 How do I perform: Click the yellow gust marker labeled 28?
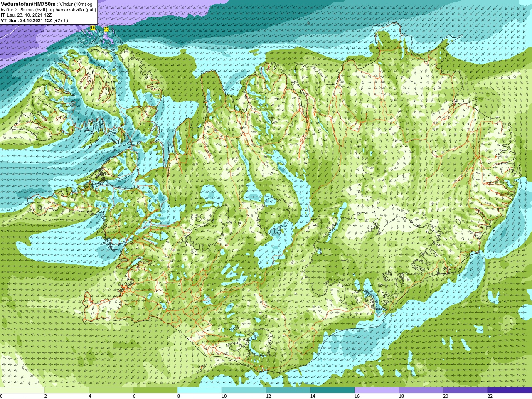[93, 28]
